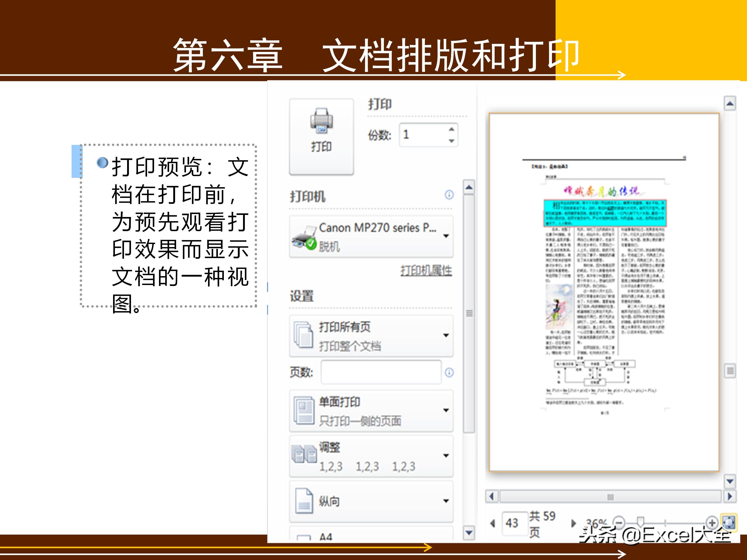Expand the 打印所有页 print range dropdown
The height and width of the screenshot is (560, 747).
coord(446,335)
